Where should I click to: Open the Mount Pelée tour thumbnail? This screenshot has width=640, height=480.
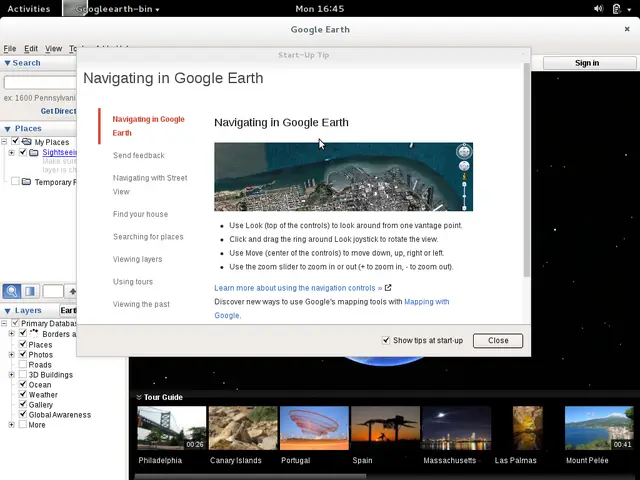(599, 428)
